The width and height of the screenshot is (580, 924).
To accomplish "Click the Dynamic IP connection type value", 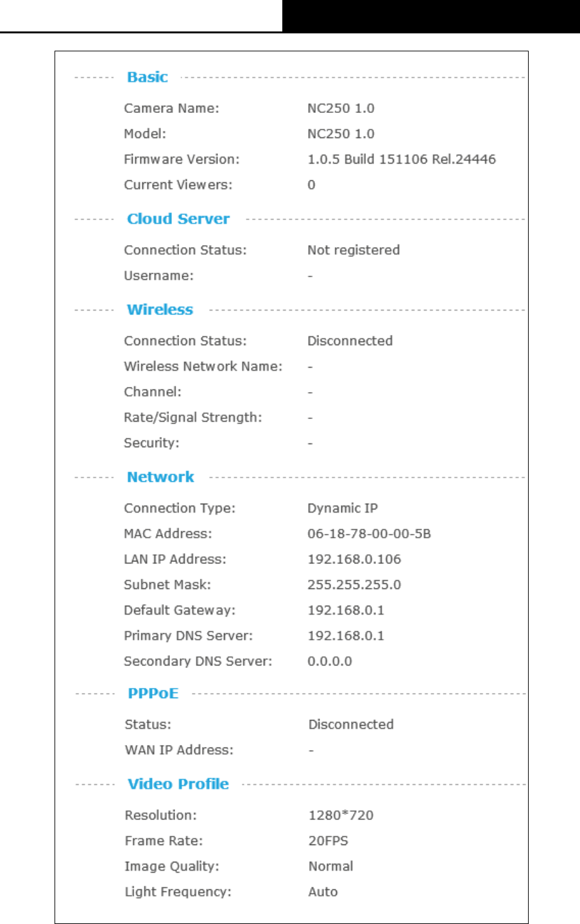I will click(x=343, y=508).
